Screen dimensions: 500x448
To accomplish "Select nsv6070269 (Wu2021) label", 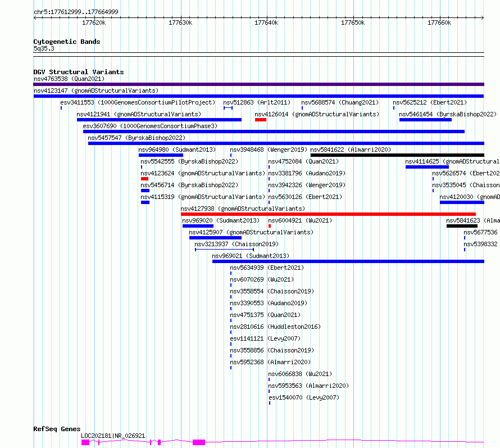I will [x=262, y=279].
